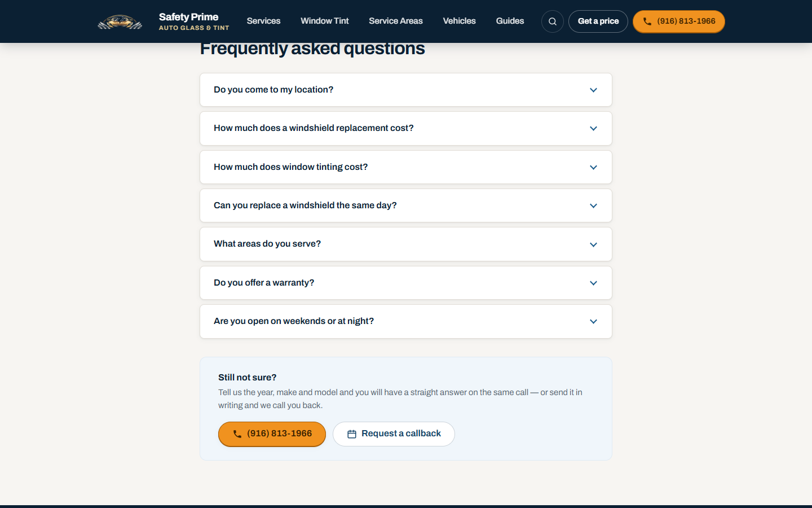The width and height of the screenshot is (812, 508).
Task: Expand windshield replacement cost question
Action: tap(406, 128)
